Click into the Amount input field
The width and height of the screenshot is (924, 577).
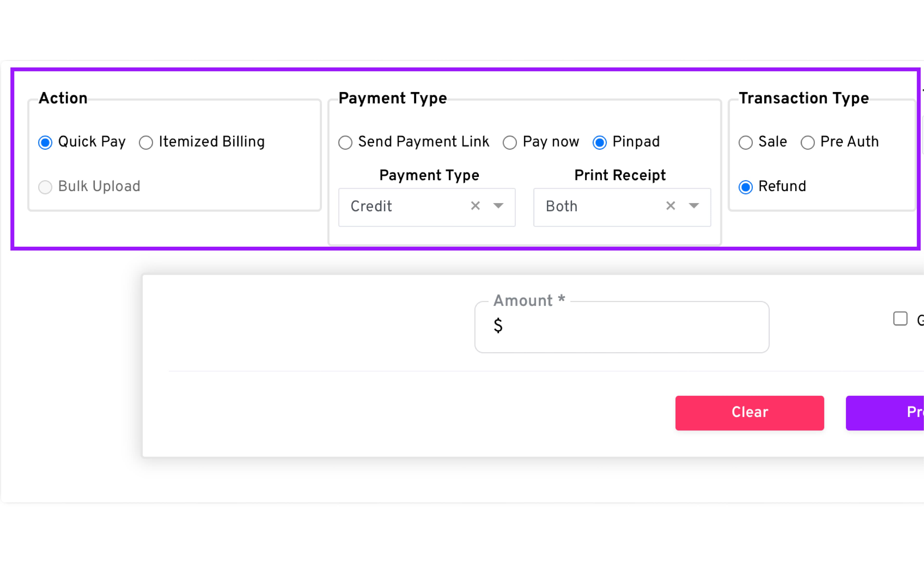(630, 327)
